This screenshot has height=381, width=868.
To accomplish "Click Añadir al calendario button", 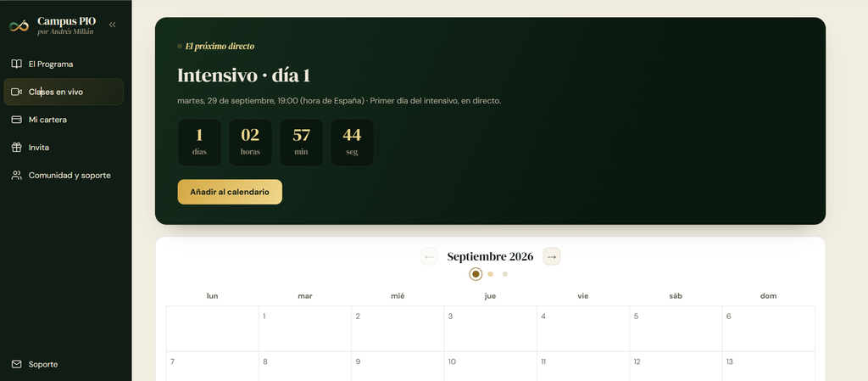I will [x=230, y=192].
